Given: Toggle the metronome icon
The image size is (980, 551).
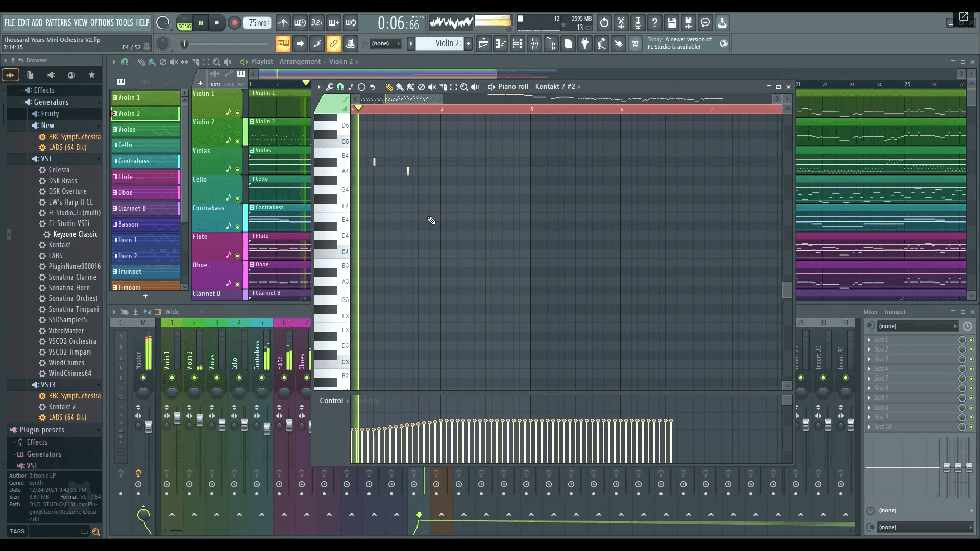Looking at the screenshot, I should tap(283, 23).
